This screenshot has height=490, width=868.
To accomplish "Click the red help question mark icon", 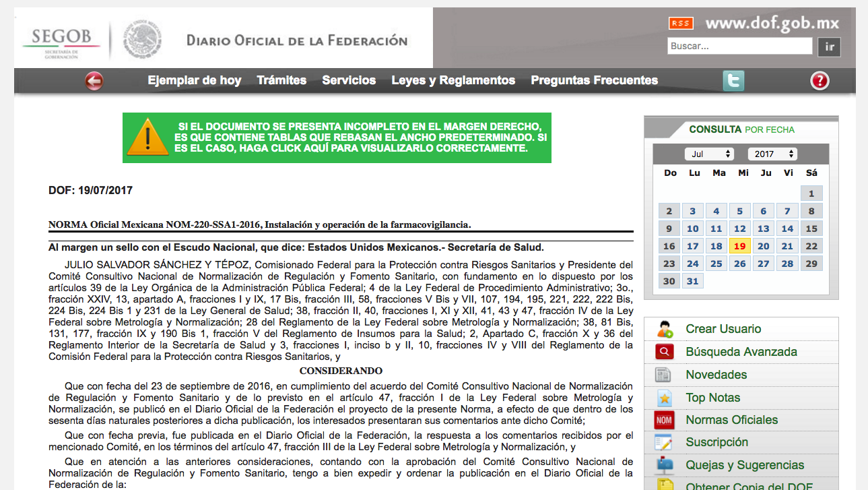I will (819, 81).
